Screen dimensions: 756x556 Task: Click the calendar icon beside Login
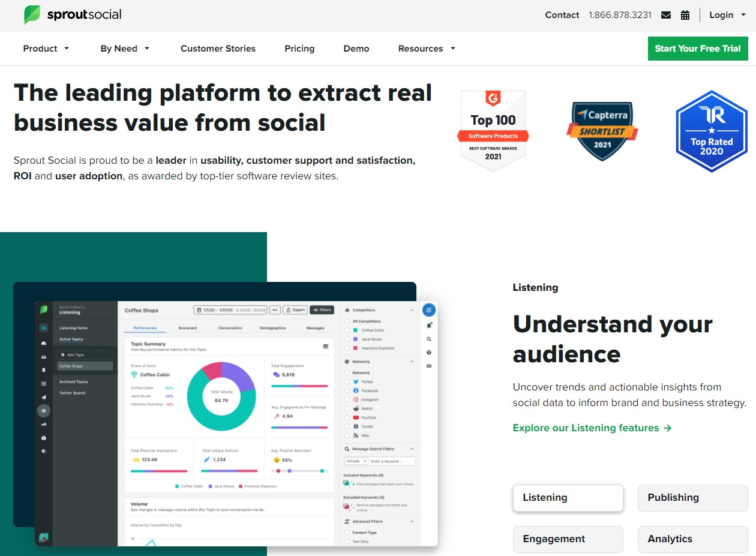click(685, 15)
